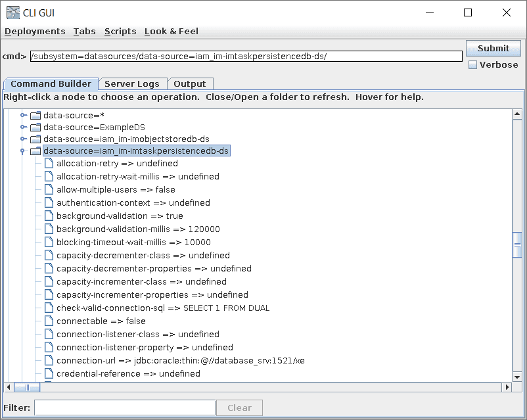Click file icon beside connection-url attribute

pos(49,360)
